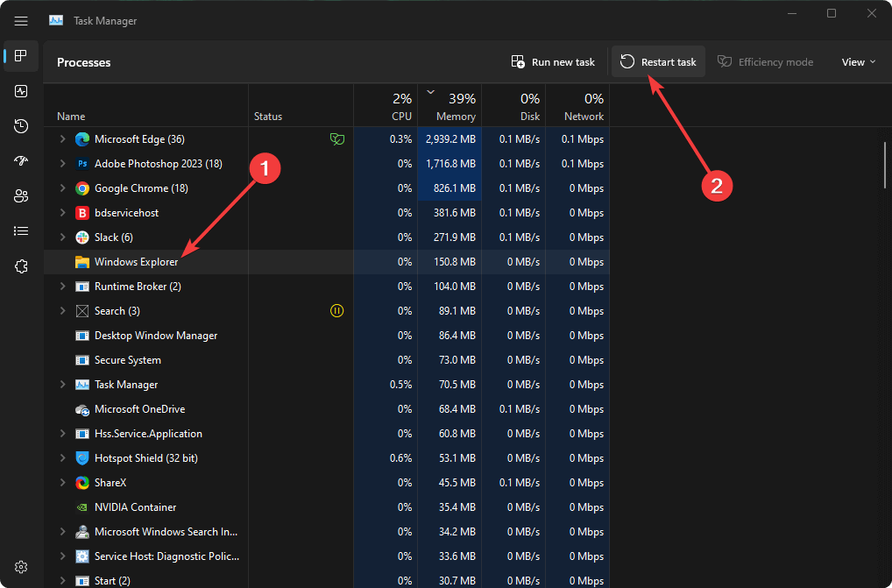892x588 pixels.
Task: Select the NVIDIA Container process name
Action: (x=136, y=507)
